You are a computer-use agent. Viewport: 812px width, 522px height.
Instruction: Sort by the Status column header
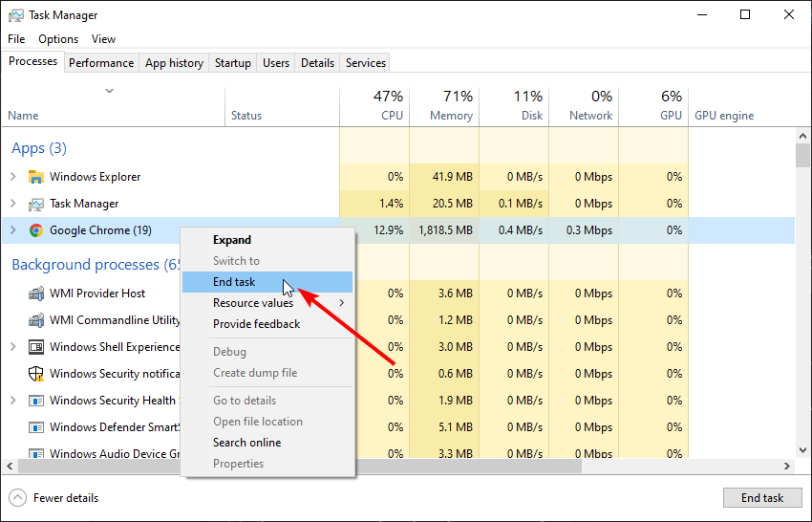coord(282,107)
